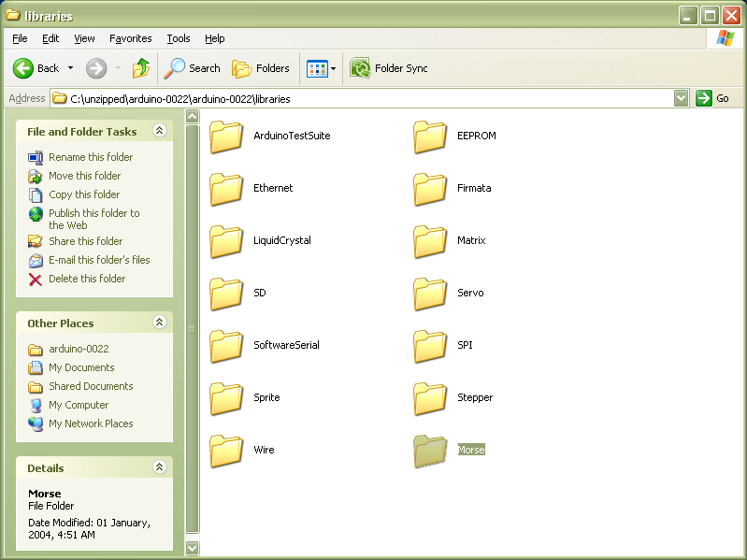Image resolution: width=747 pixels, height=560 pixels.
Task: Open the Back history dropdown arrow
Action: coord(70,68)
